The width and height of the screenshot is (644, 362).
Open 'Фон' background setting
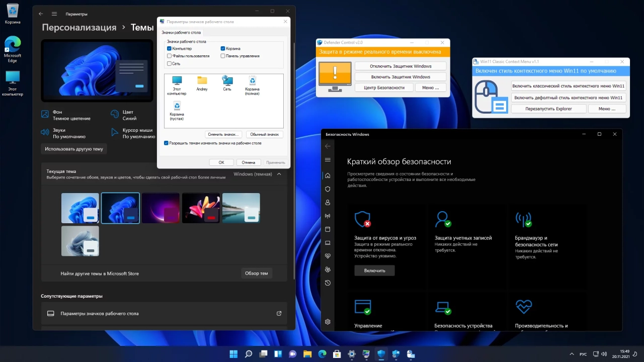pyautogui.click(x=65, y=115)
